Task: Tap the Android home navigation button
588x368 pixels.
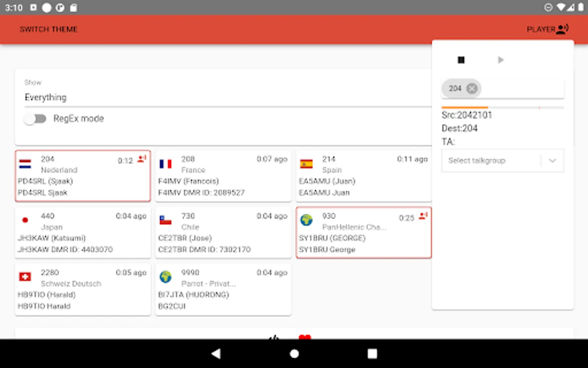Action: click(294, 354)
